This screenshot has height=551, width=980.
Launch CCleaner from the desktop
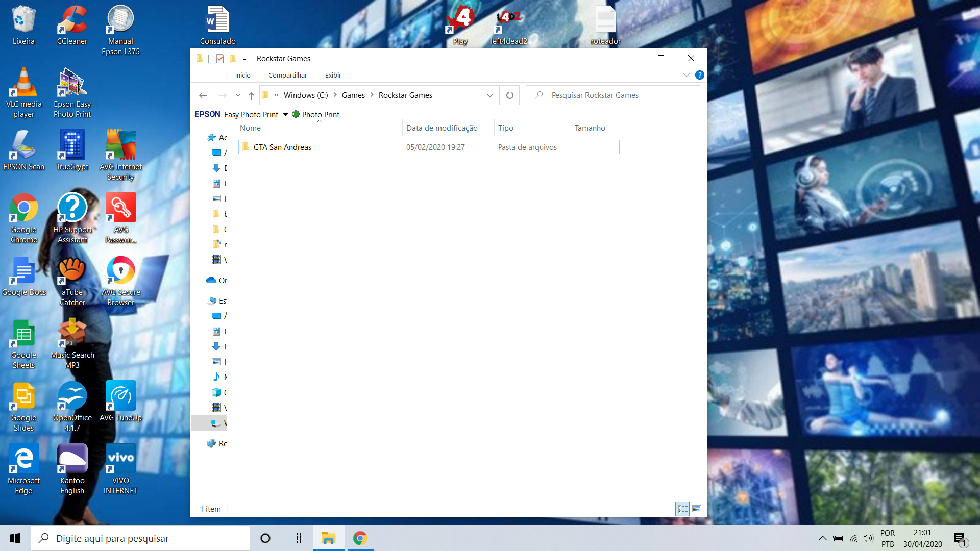(x=72, y=26)
